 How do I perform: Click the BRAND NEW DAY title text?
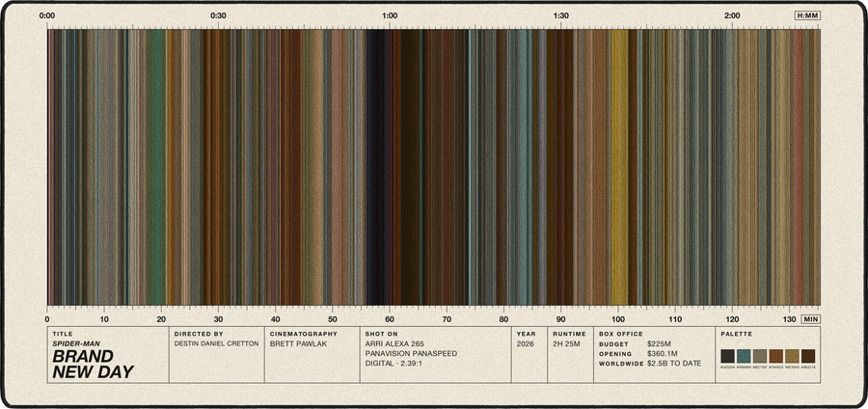tap(93, 365)
